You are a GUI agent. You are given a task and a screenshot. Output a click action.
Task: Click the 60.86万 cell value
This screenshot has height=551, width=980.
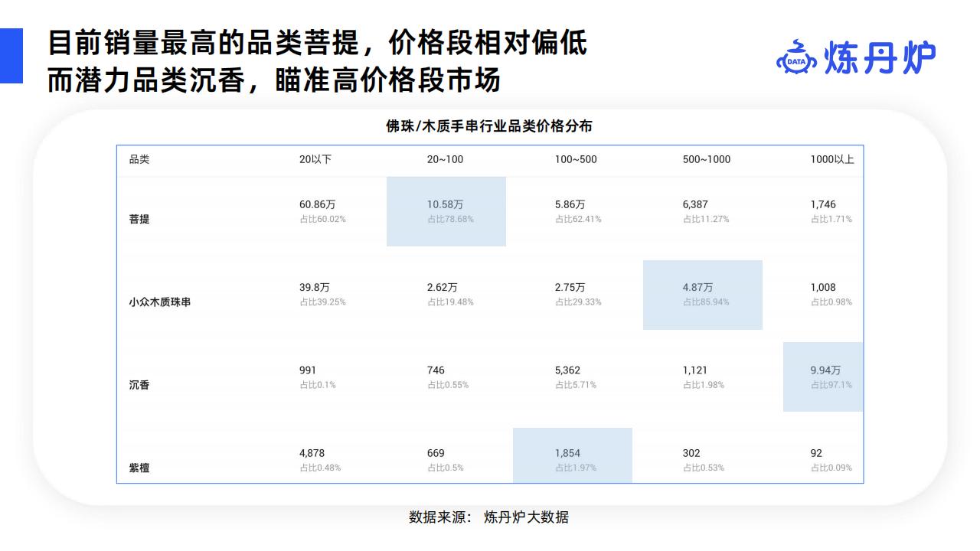(x=318, y=204)
